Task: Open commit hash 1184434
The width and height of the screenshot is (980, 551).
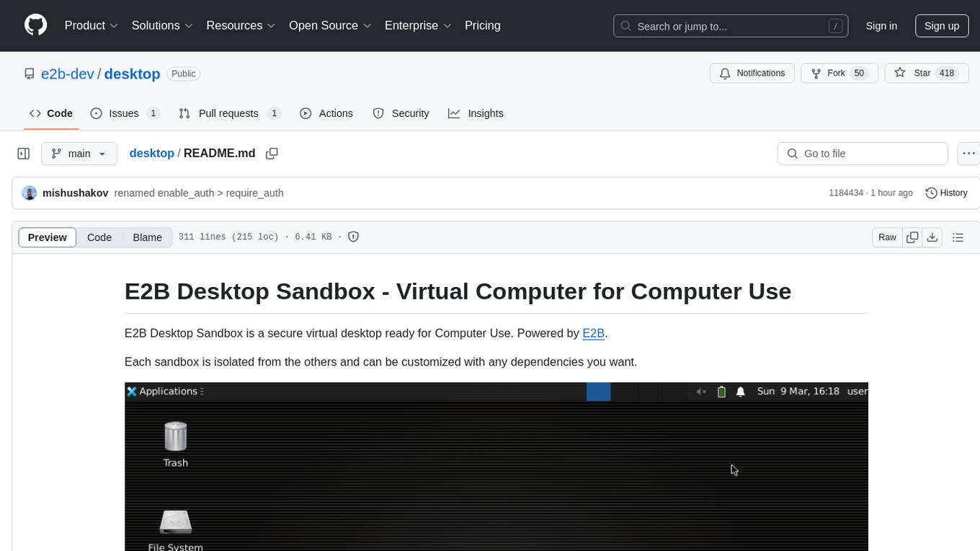Action: 846,193
